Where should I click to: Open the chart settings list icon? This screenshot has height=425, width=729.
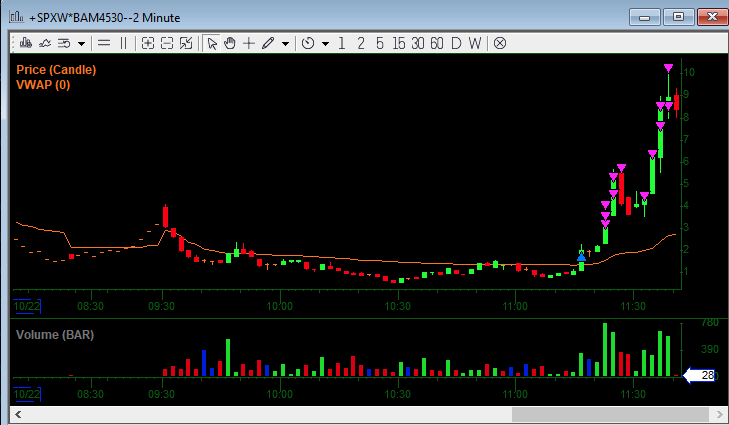click(64, 43)
